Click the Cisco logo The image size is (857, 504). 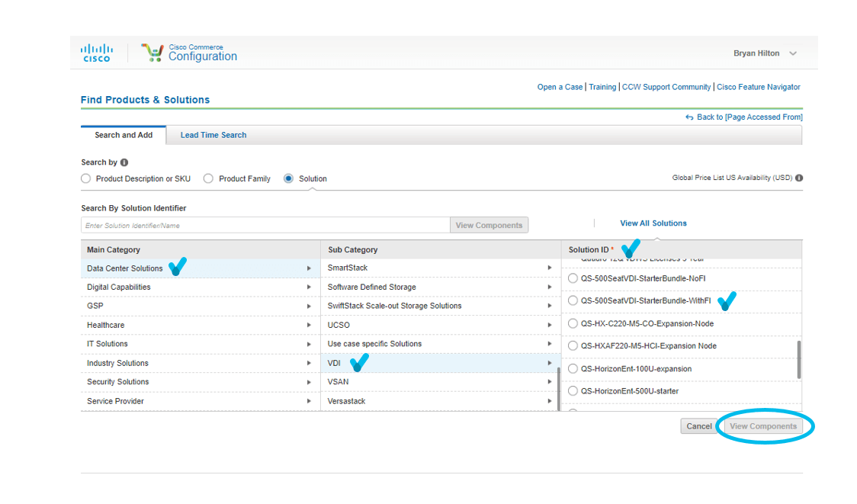pyautogui.click(x=97, y=53)
